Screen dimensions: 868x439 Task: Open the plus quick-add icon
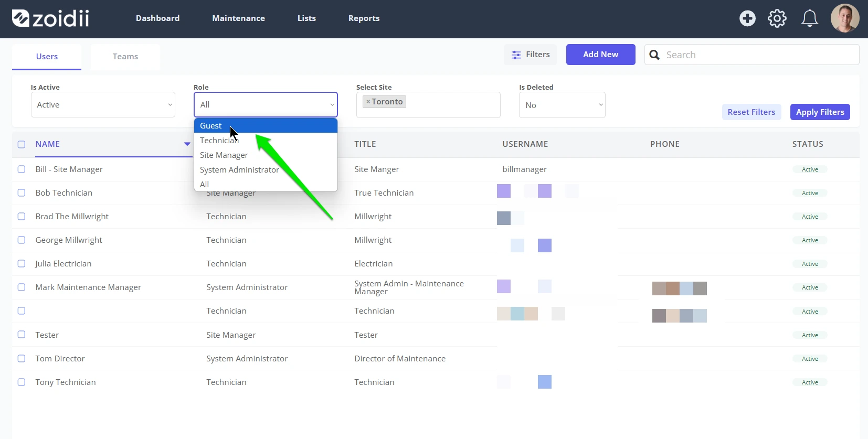(747, 18)
